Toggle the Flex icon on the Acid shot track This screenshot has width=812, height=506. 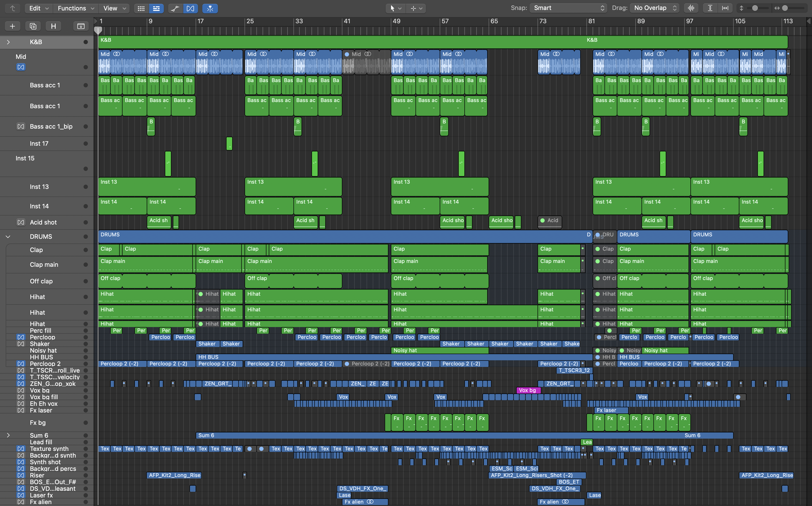pos(21,222)
